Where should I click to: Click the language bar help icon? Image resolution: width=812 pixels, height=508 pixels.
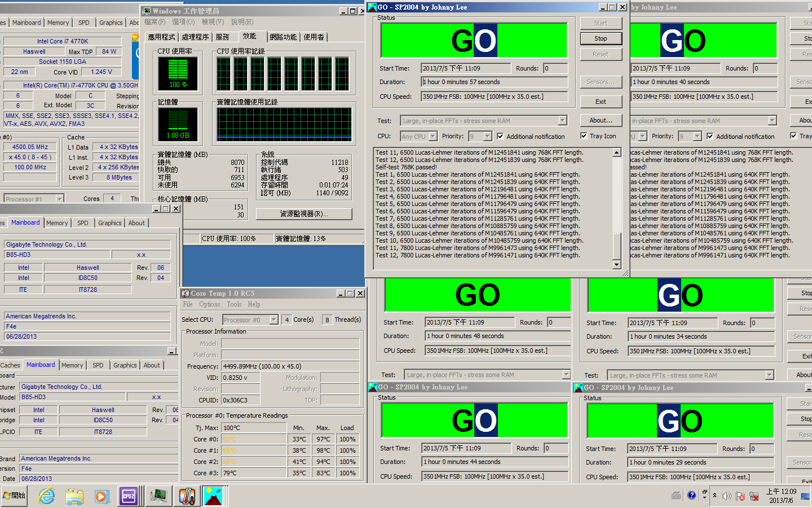coord(692,496)
